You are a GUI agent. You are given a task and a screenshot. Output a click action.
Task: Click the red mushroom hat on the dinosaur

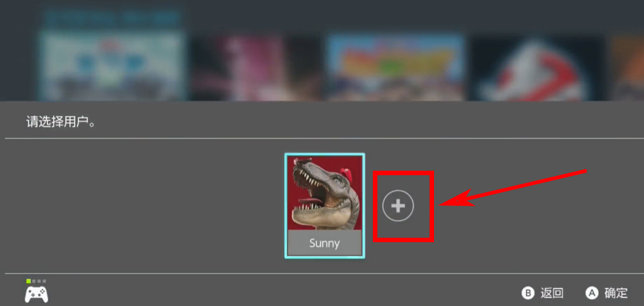click(x=347, y=174)
